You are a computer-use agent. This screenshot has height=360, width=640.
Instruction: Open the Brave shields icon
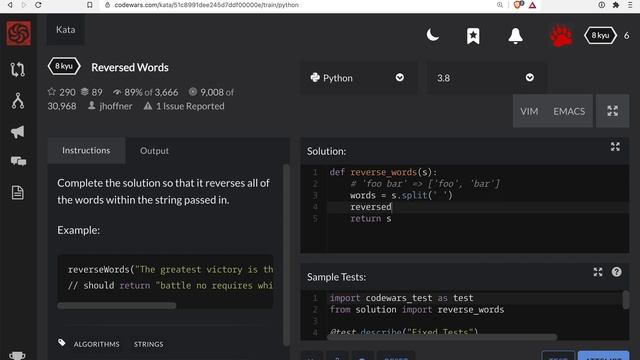(518, 5)
